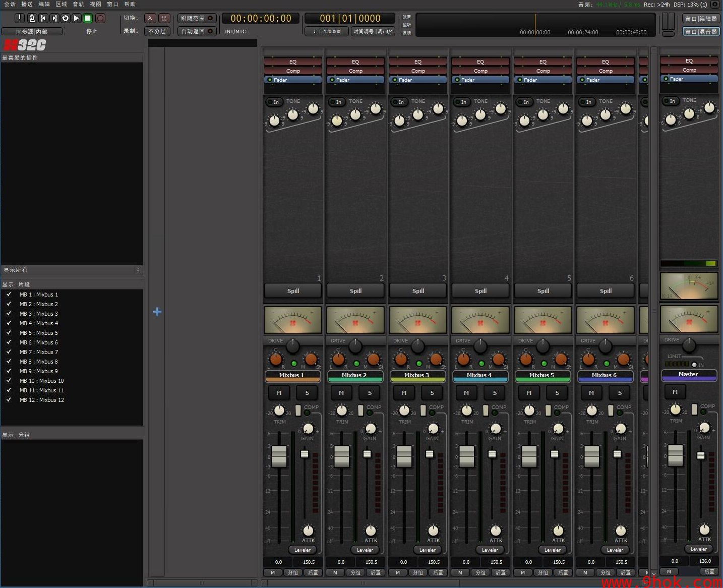Click the panic exclamation icon in transport
This screenshot has width=723, height=588.
pos(20,18)
